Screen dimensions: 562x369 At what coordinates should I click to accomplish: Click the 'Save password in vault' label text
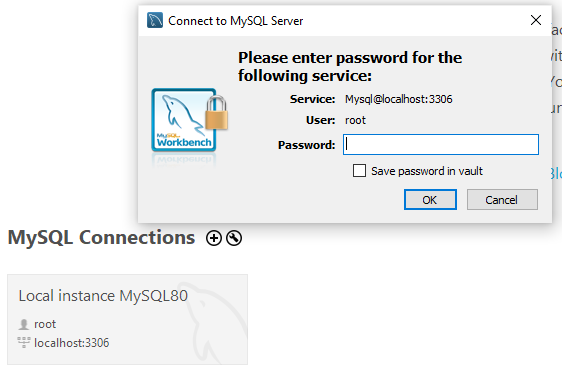(427, 171)
